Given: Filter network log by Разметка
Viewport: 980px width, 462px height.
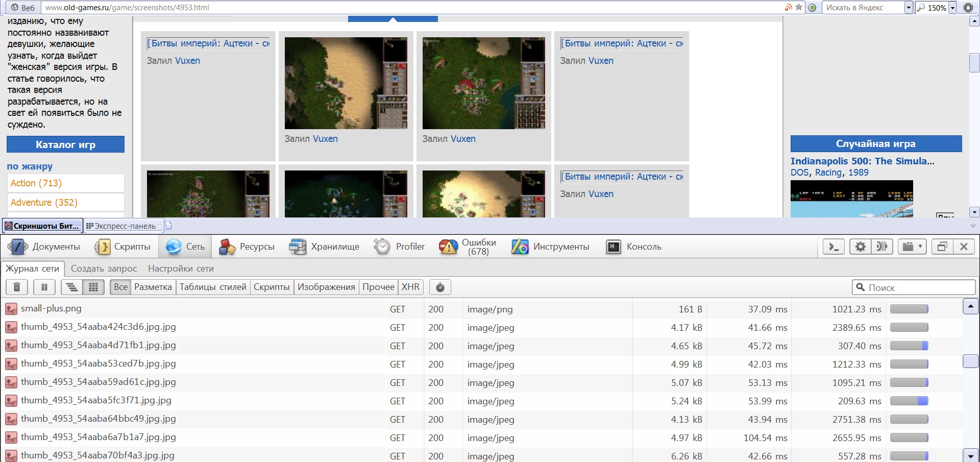Looking at the screenshot, I should coord(153,287).
